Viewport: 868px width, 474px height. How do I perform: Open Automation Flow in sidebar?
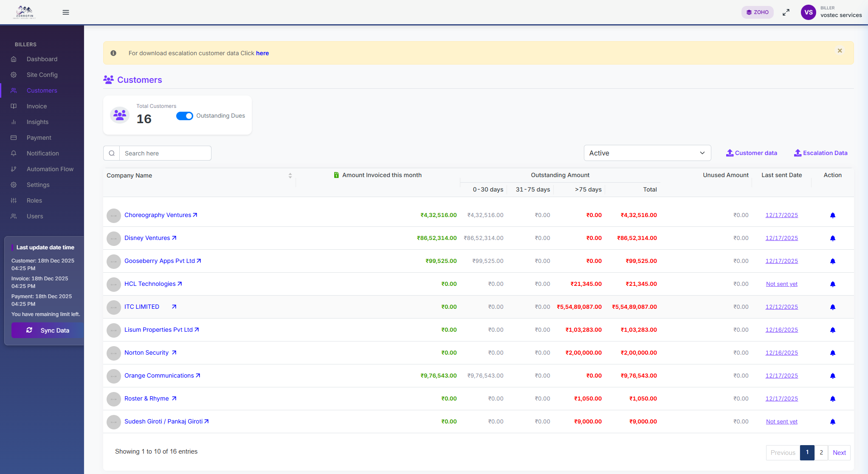pos(50,169)
